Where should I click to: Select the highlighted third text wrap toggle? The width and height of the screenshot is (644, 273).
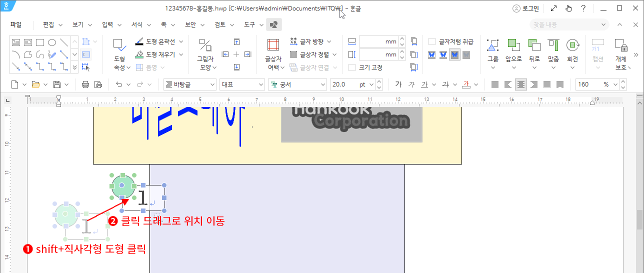pyautogui.click(x=455, y=54)
